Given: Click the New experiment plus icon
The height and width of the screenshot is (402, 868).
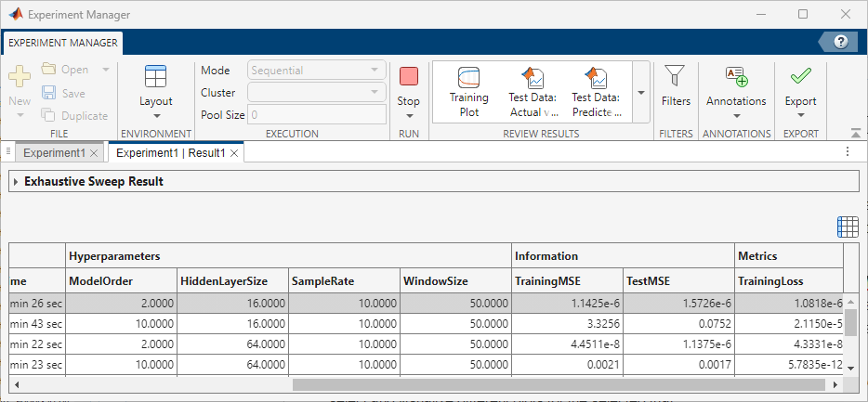Looking at the screenshot, I should point(20,76).
